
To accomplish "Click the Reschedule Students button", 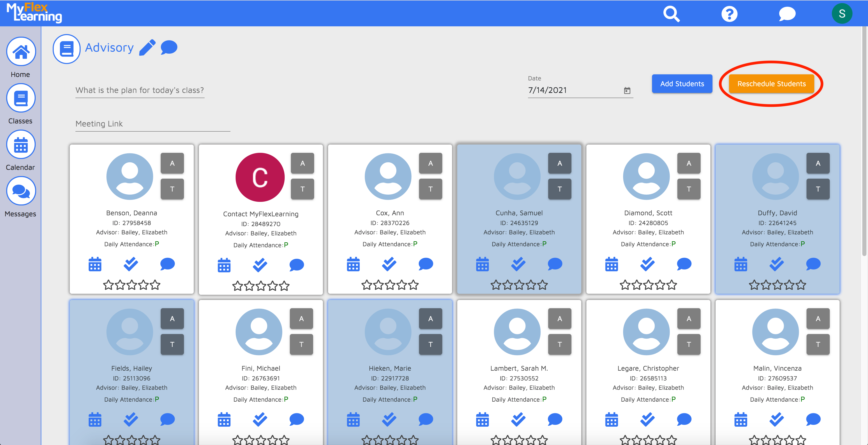I will pos(771,83).
